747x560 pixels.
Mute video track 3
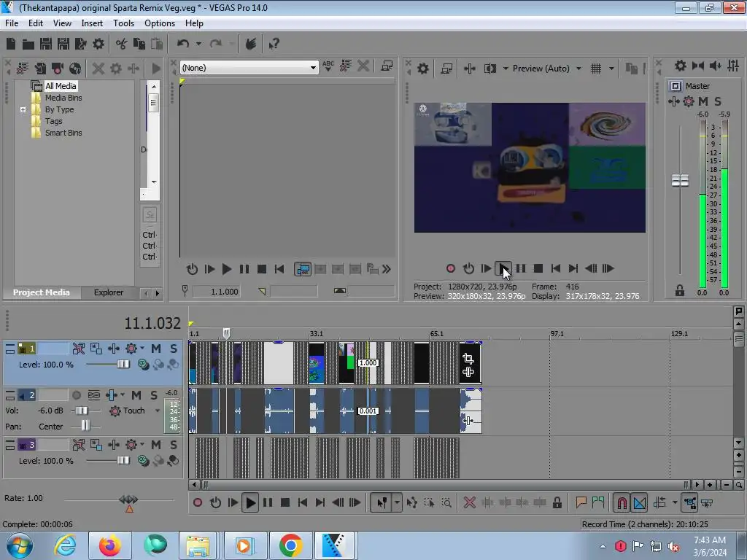156,445
